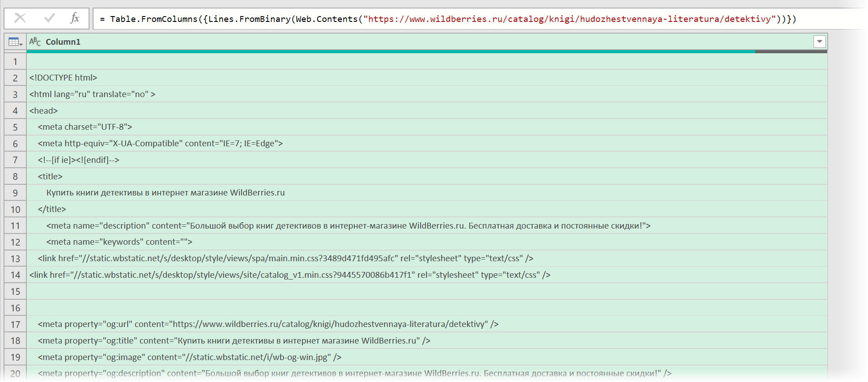
Task: Select the meta name="description" cell
Action: pos(427,226)
